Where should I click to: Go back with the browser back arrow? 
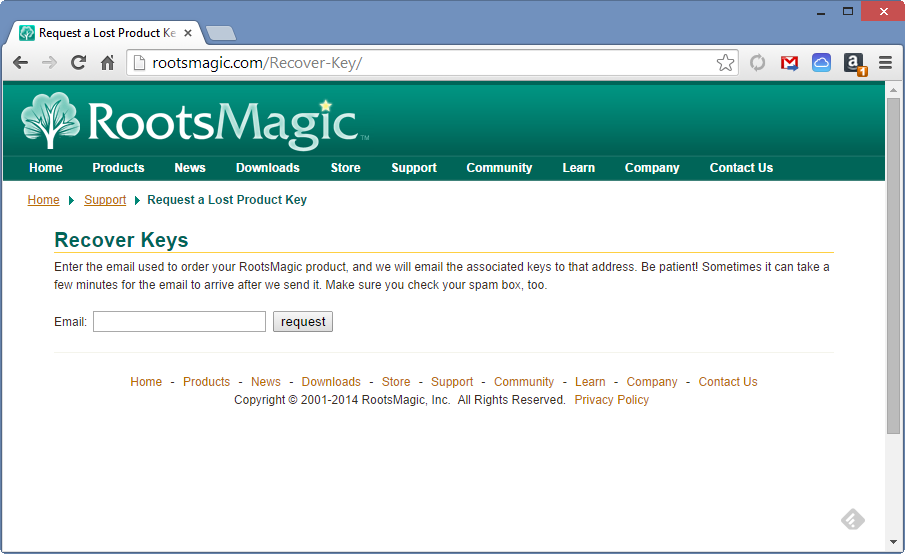20,62
